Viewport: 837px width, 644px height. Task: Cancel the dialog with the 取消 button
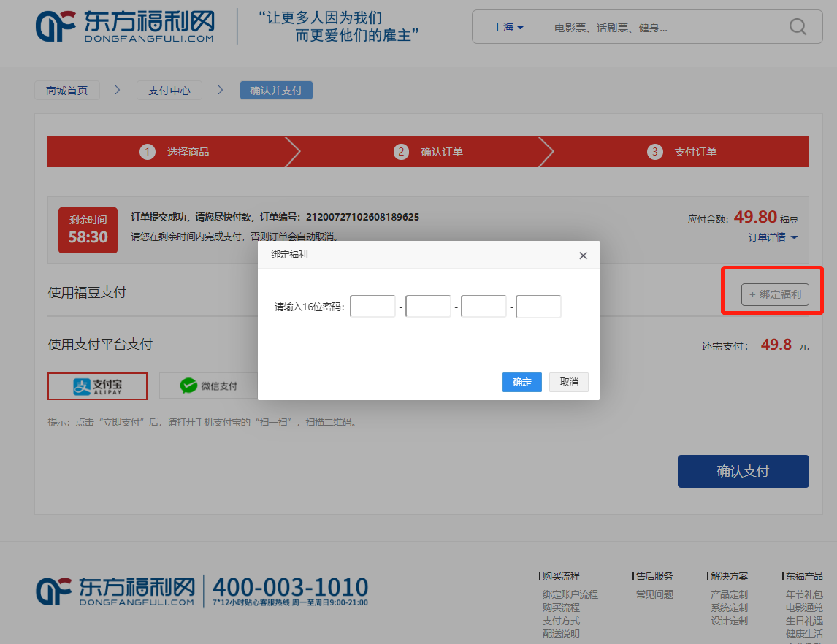click(568, 382)
